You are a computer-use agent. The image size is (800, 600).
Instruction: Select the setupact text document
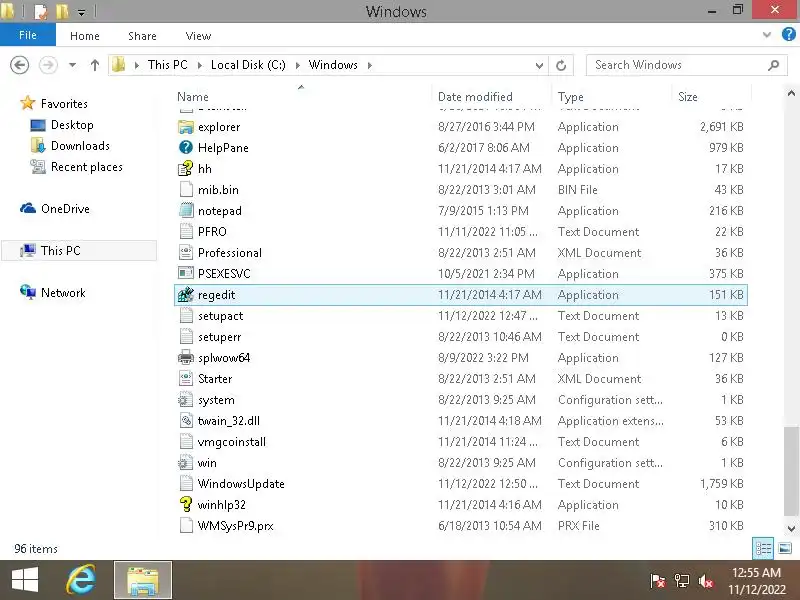pyautogui.click(x=461, y=316)
